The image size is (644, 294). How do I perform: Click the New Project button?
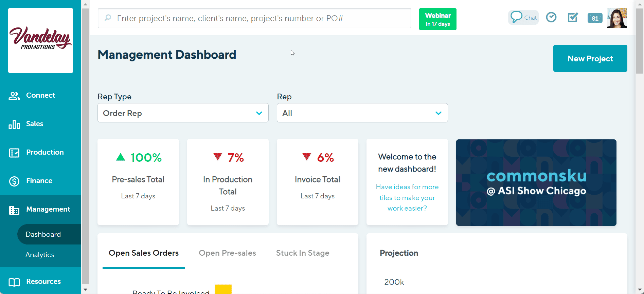point(590,58)
